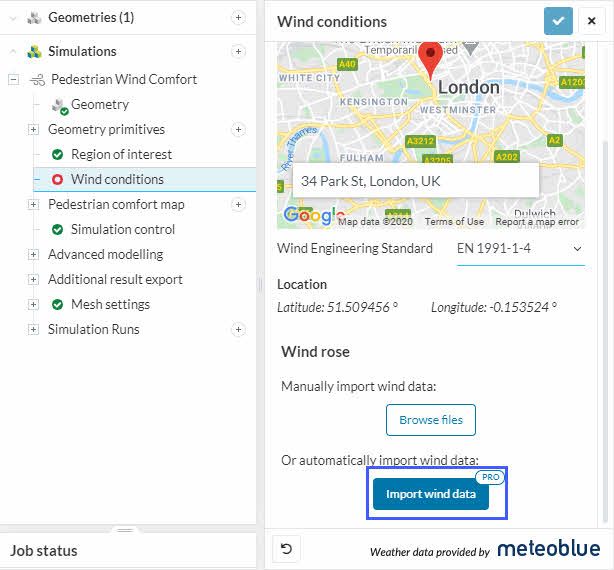Viewport: 614px width, 570px height.
Task: Create a new simulation run with plus
Action: [x=238, y=329]
